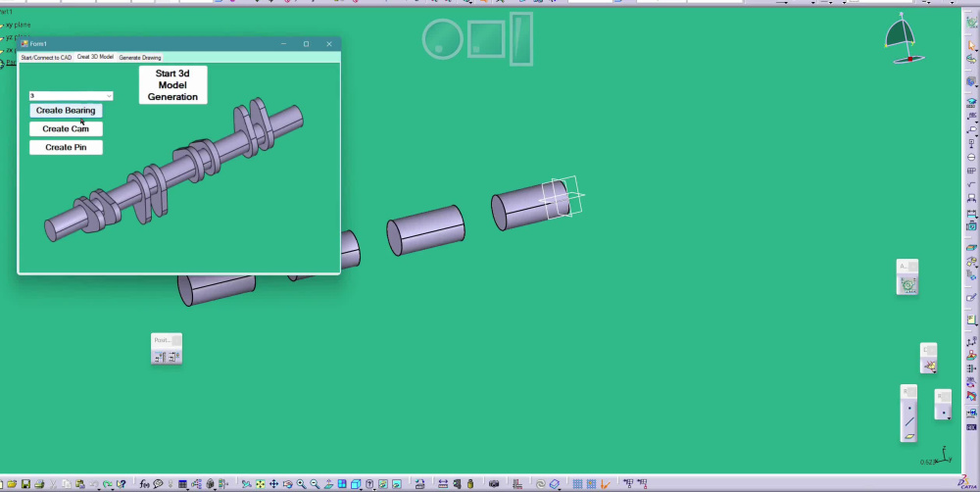Click Start 3d Model Generation button
Image resolution: width=980 pixels, height=492 pixels.
tap(172, 85)
